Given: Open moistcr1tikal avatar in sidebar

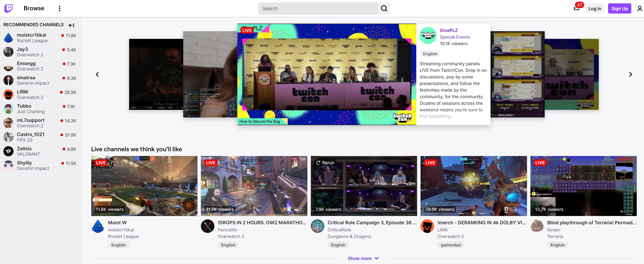Looking at the screenshot, I should tap(8, 38).
